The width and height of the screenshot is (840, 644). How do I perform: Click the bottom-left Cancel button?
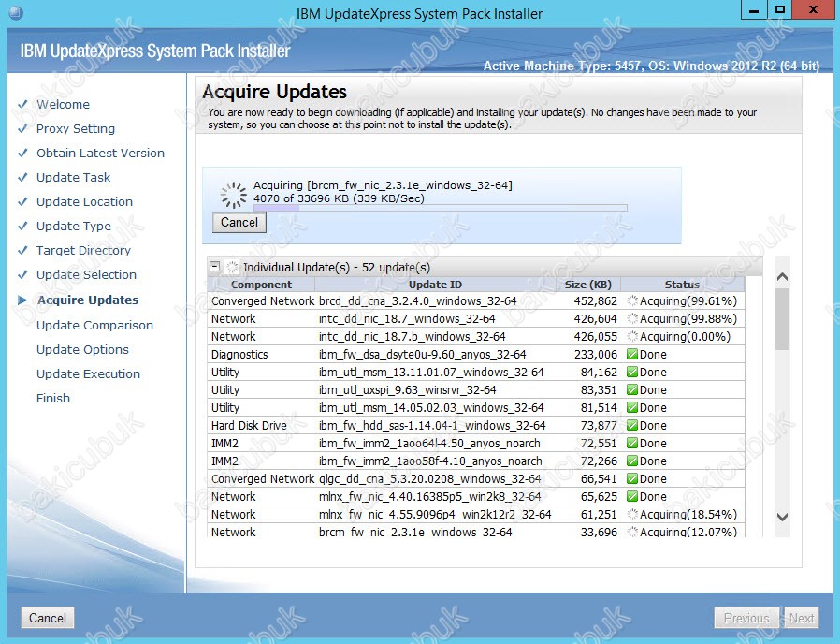click(48, 618)
